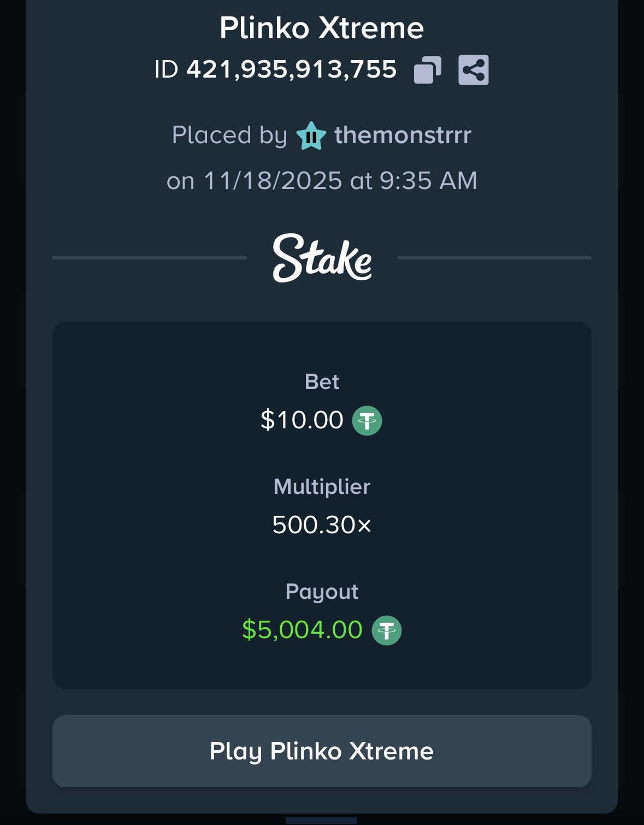
Task: Click the 500.30× multiplier value
Action: tap(322, 525)
